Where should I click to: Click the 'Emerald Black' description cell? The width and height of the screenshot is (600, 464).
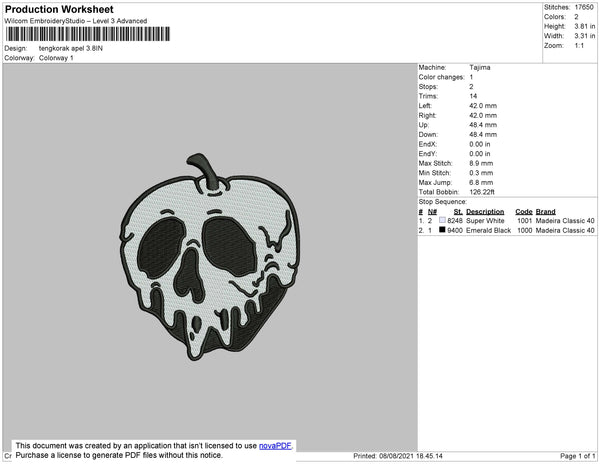click(489, 230)
